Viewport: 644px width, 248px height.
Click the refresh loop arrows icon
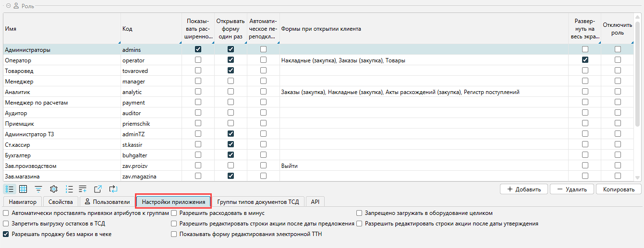coord(113,189)
